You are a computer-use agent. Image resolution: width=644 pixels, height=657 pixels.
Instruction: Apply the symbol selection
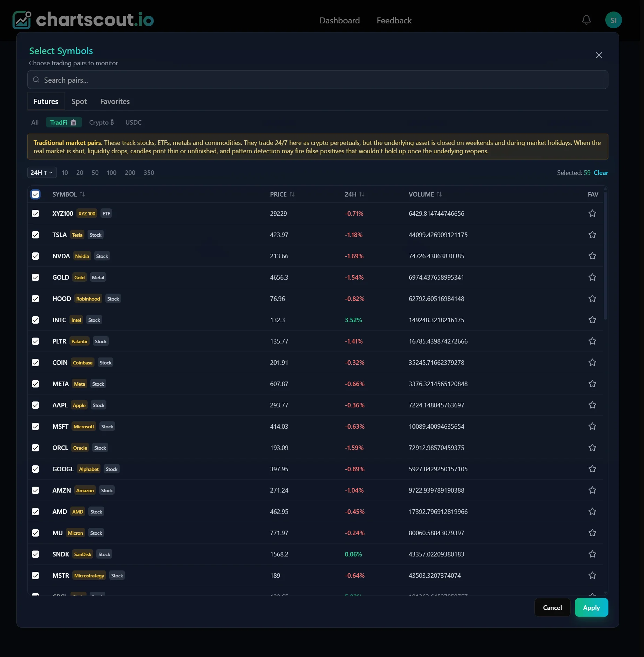point(591,607)
